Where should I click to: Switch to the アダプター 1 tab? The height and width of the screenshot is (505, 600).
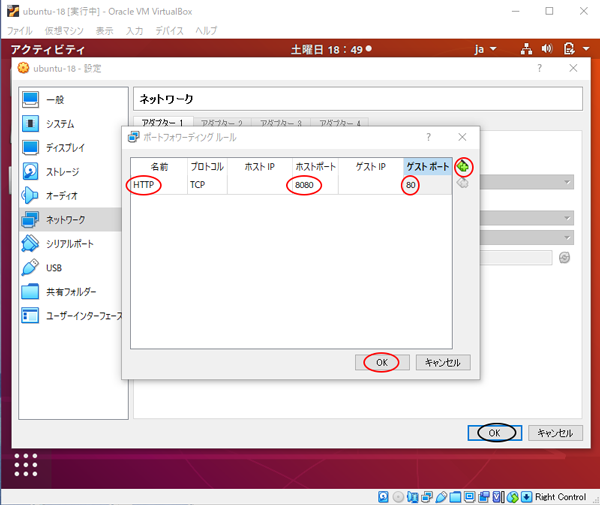163,122
